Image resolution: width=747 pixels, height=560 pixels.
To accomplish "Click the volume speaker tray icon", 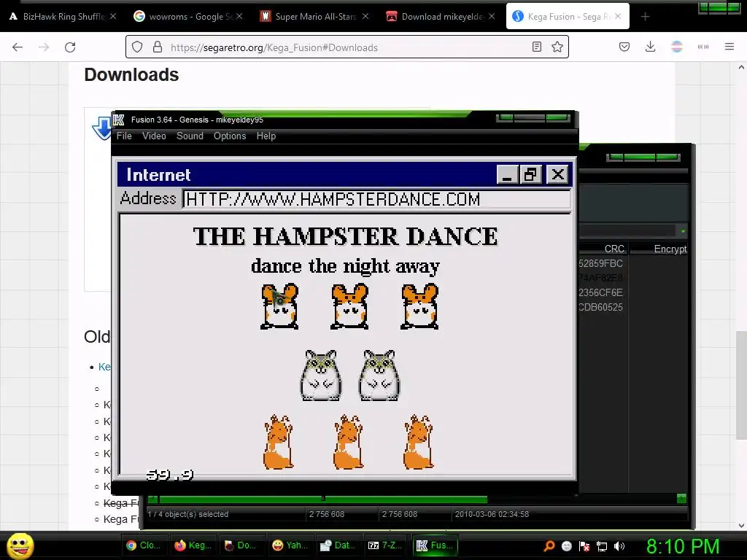I will click(x=619, y=546).
